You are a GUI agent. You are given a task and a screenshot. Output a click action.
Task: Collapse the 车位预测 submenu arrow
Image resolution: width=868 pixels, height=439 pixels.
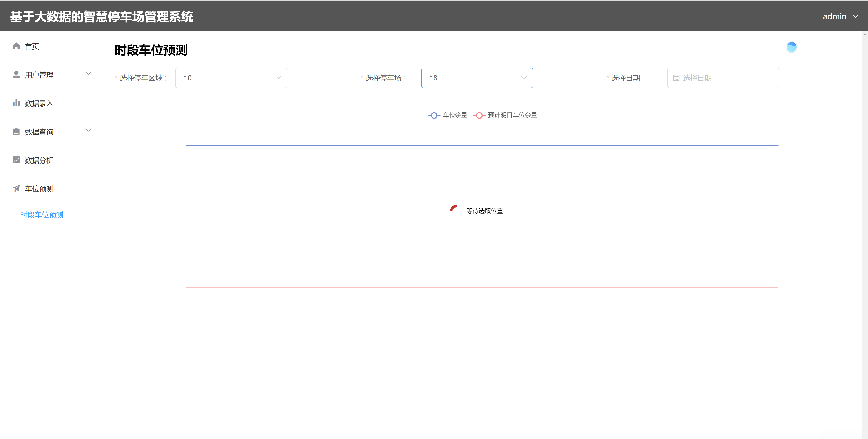click(x=88, y=187)
